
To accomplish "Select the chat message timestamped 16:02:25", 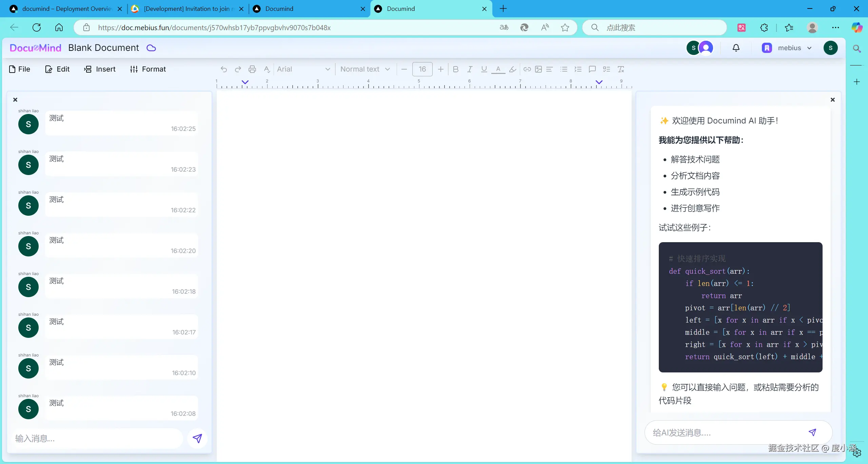I will coord(122,123).
